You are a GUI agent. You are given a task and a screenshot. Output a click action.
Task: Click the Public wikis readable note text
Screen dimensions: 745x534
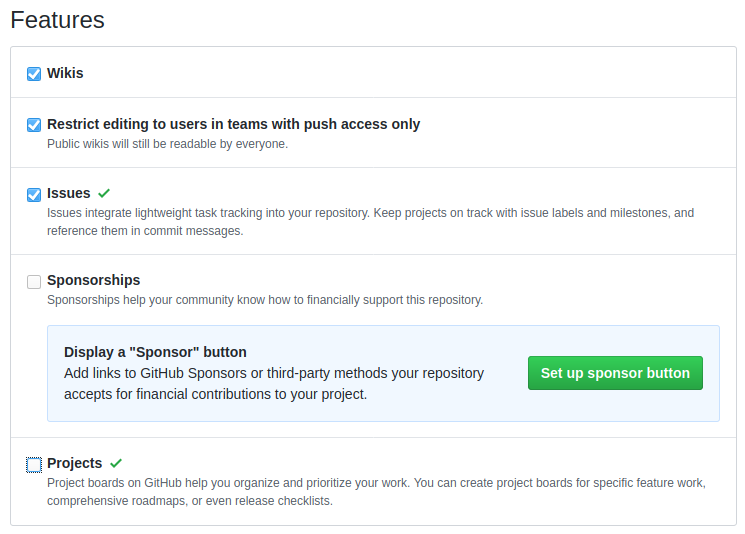pyautogui.click(x=167, y=144)
